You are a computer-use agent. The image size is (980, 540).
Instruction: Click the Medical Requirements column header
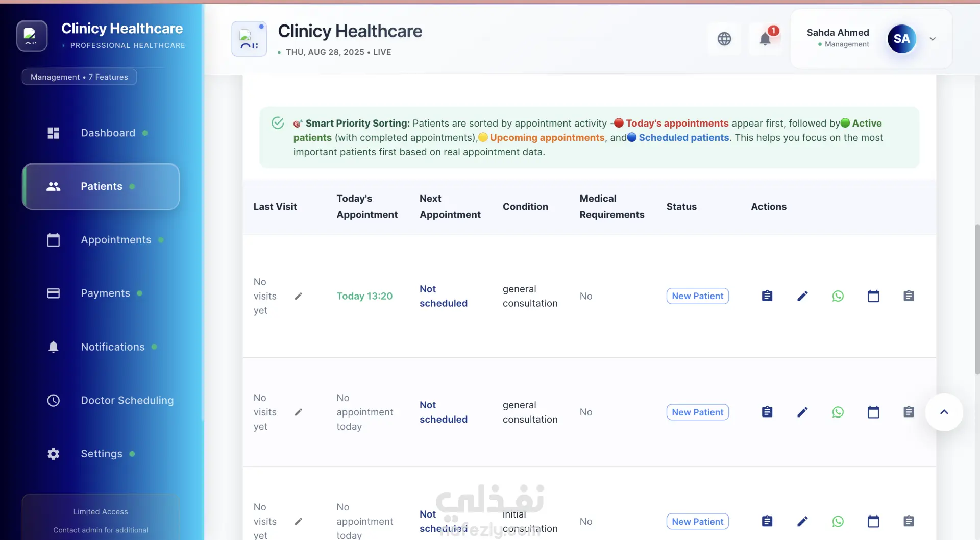612,207
